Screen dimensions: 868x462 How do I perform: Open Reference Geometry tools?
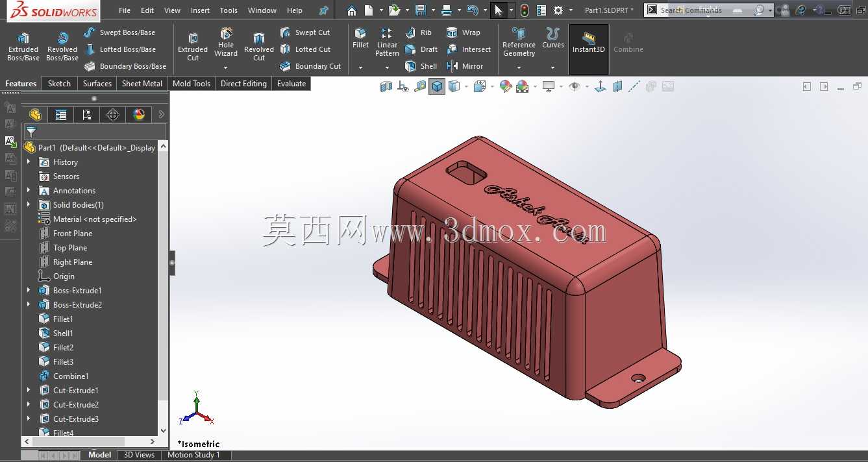pyautogui.click(x=519, y=43)
